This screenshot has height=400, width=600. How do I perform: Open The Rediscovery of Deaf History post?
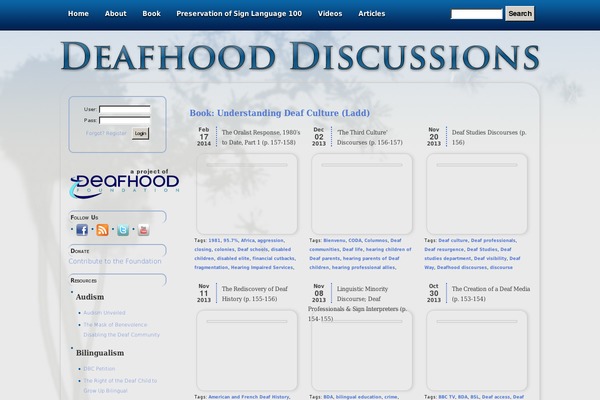254,294
